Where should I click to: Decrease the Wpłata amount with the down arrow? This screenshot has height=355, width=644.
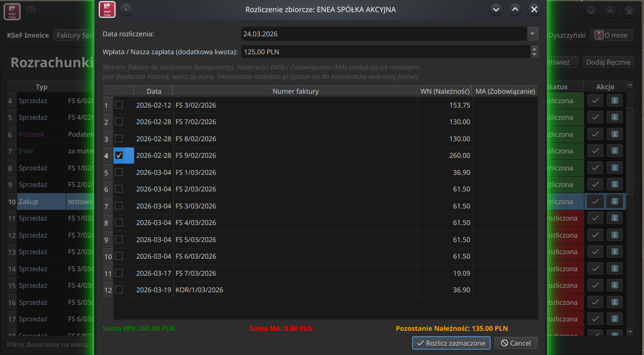coord(534,55)
